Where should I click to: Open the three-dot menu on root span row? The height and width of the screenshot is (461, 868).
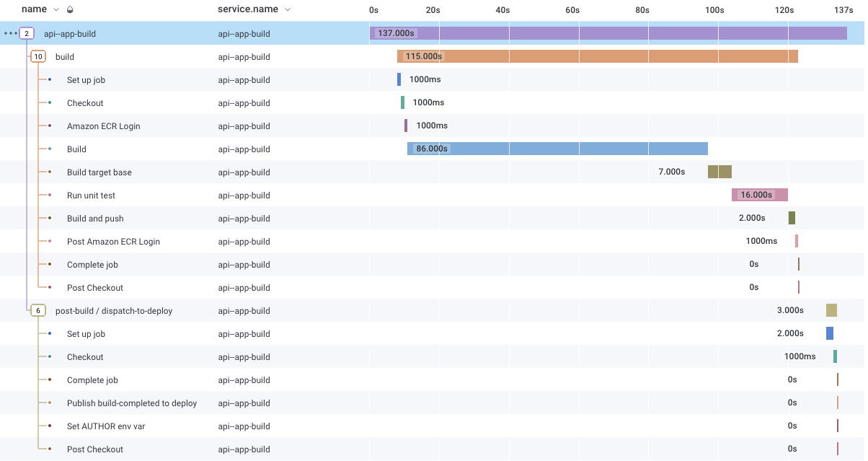pos(10,34)
